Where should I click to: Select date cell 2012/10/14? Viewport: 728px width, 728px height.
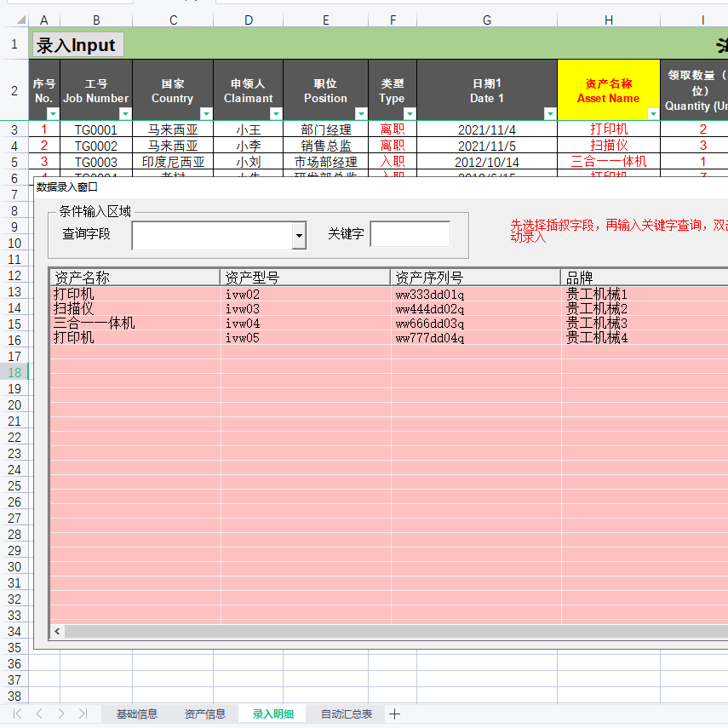[486, 162]
